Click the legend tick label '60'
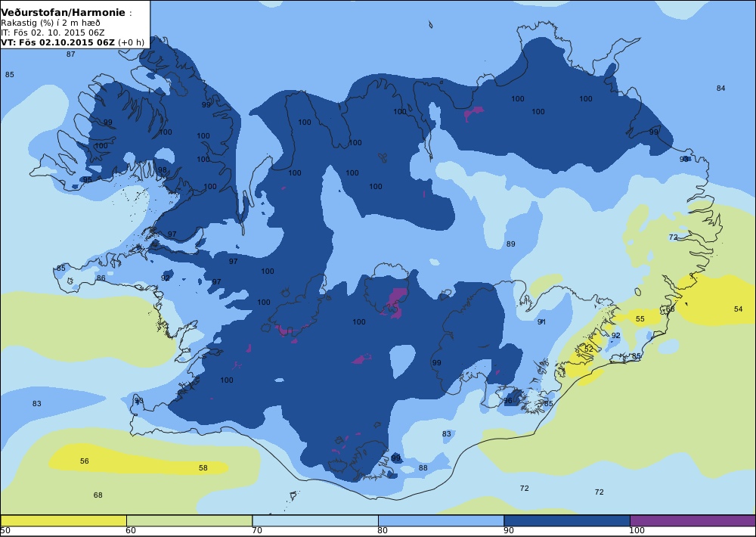Viewport: 756px width, 537px height. point(131,531)
